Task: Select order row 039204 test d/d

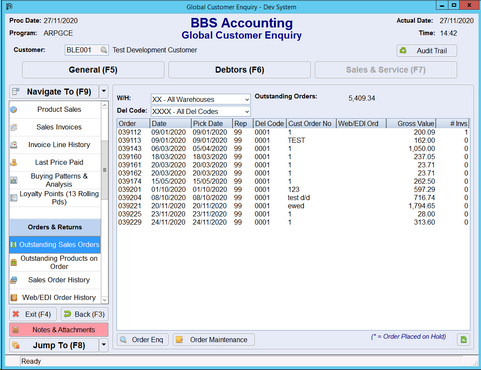Action: [293, 198]
